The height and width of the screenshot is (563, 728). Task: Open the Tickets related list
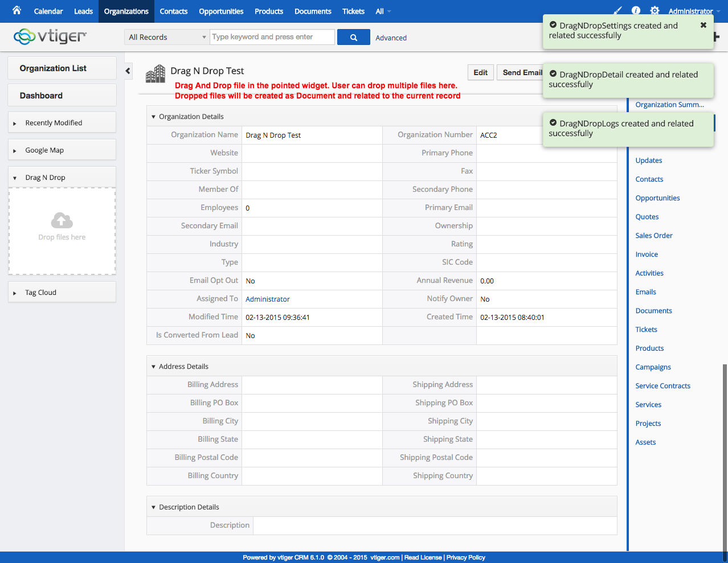[647, 330]
